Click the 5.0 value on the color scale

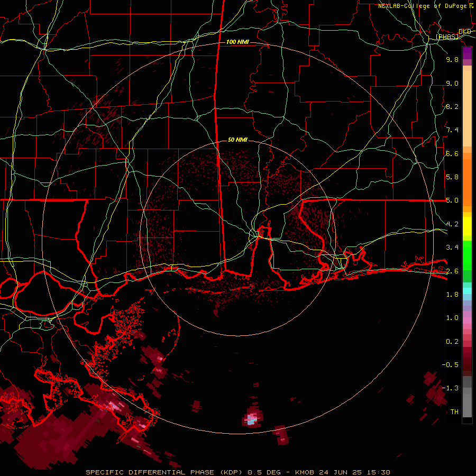tap(452, 200)
